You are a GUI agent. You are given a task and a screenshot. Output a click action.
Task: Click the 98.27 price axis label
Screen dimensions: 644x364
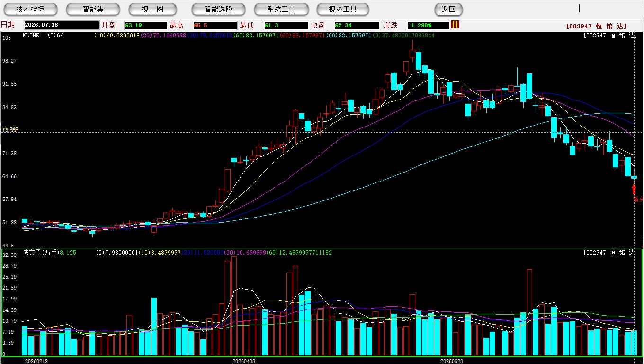(9, 61)
